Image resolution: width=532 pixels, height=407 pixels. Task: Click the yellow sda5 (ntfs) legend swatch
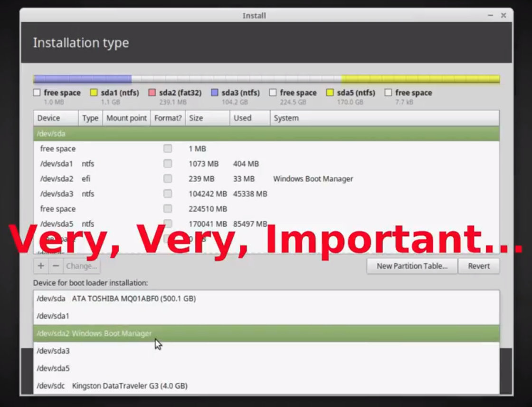click(x=330, y=93)
